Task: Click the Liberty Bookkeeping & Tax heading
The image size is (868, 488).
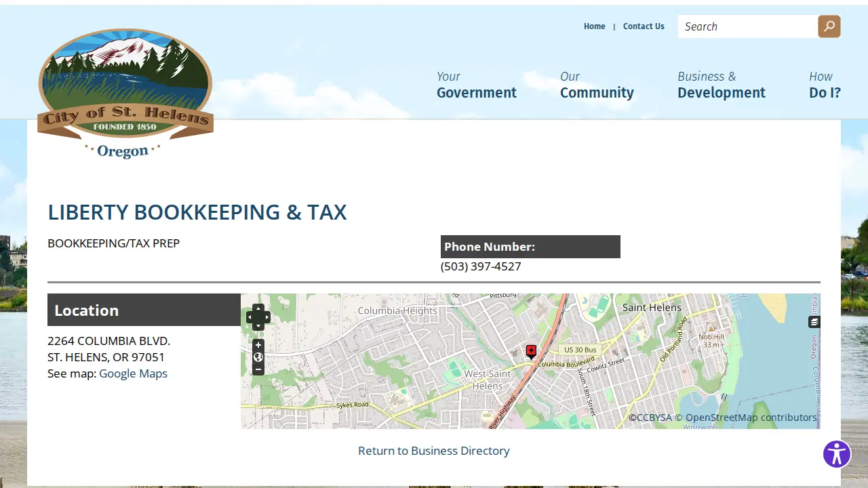Action: click(x=197, y=212)
